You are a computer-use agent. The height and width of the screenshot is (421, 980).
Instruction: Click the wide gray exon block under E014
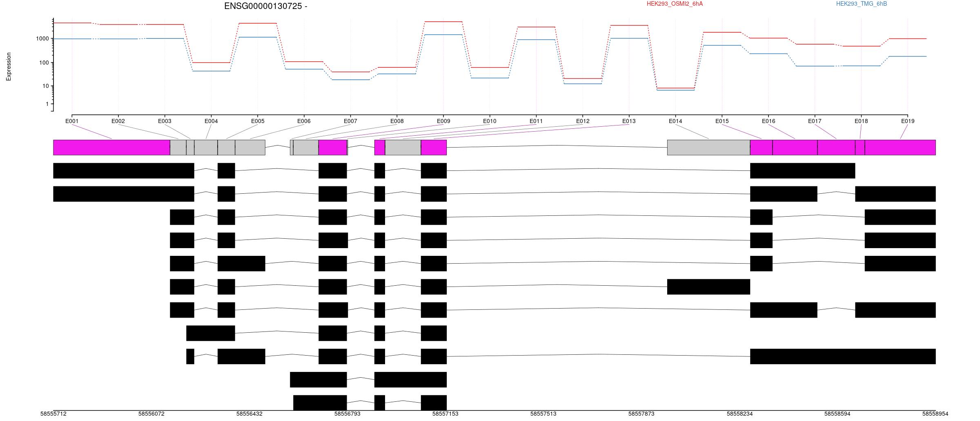tap(708, 148)
